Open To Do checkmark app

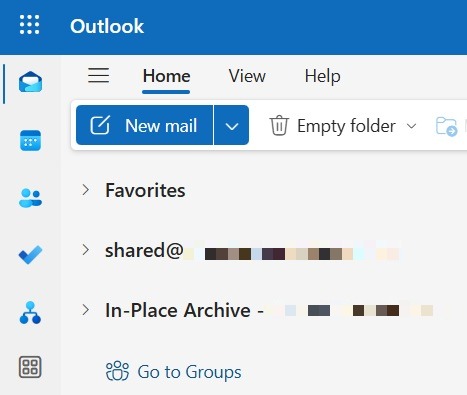(x=30, y=255)
